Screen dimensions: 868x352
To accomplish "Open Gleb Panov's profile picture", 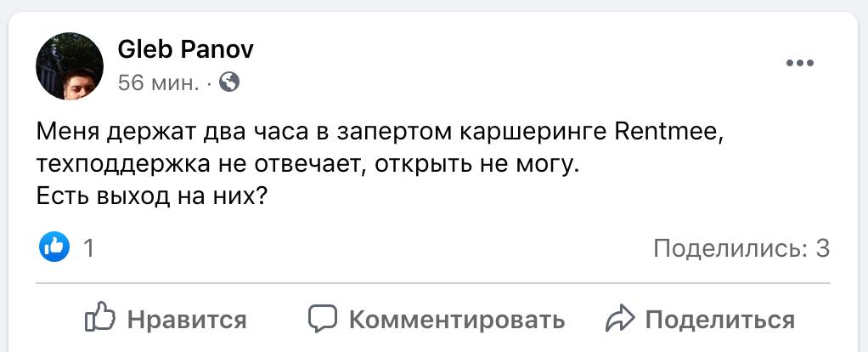I will point(70,67).
